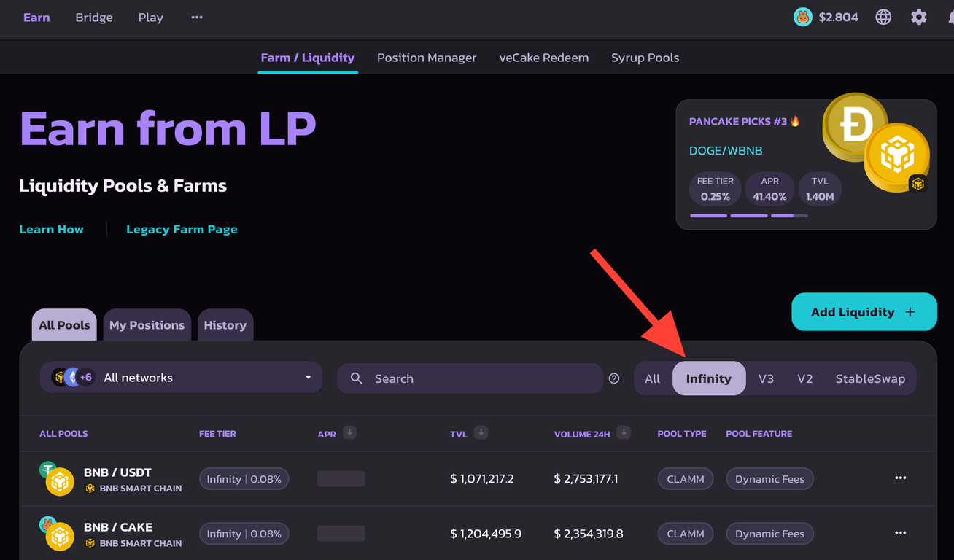The width and height of the screenshot is (954, 560).
Task: Click Add Liquidity button
Action: pyautogui.click(x=864, y=312)
